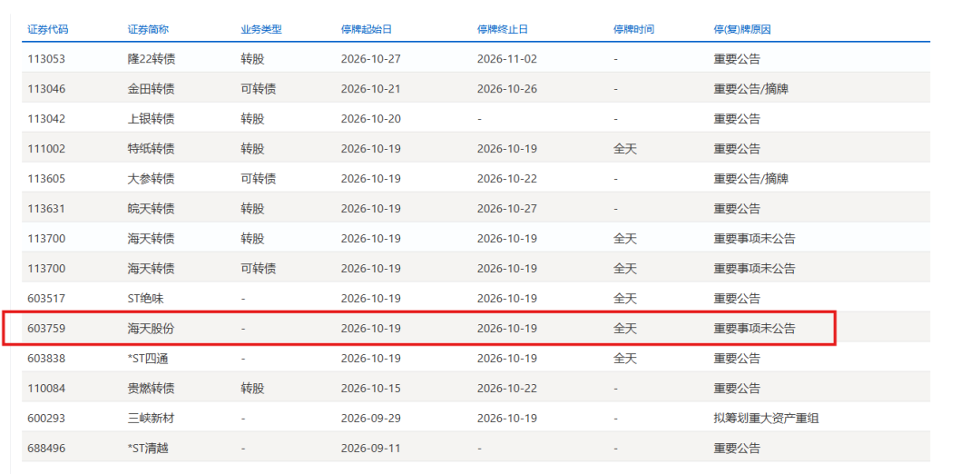Click 可转债 in 金田转债 row

pos(259,89)
